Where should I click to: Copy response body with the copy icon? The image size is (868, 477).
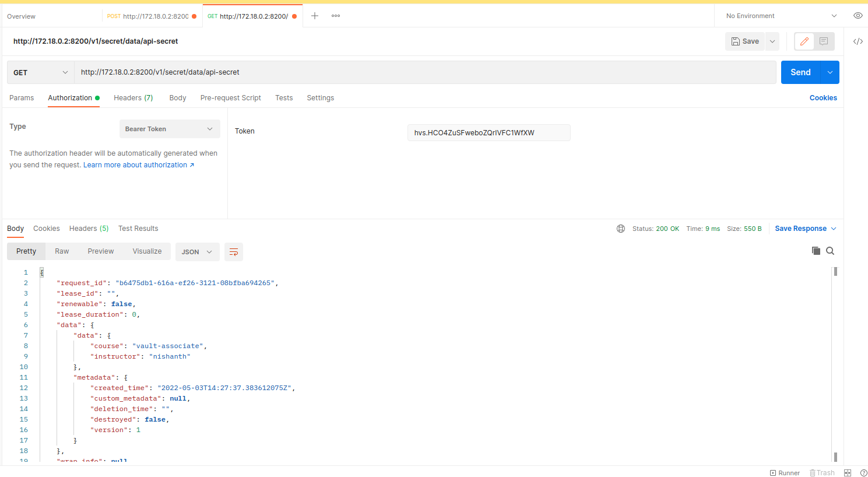(x=816, y=251)
